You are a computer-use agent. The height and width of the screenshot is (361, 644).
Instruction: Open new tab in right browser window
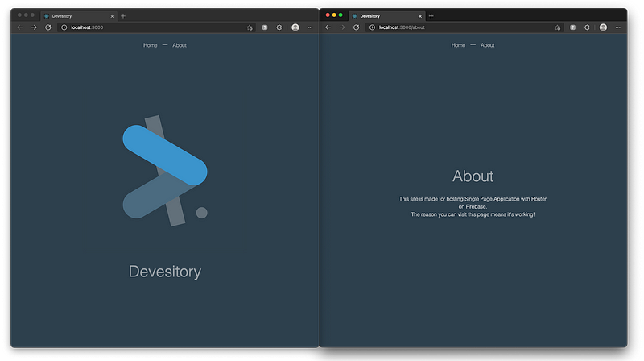coord(431,16)
